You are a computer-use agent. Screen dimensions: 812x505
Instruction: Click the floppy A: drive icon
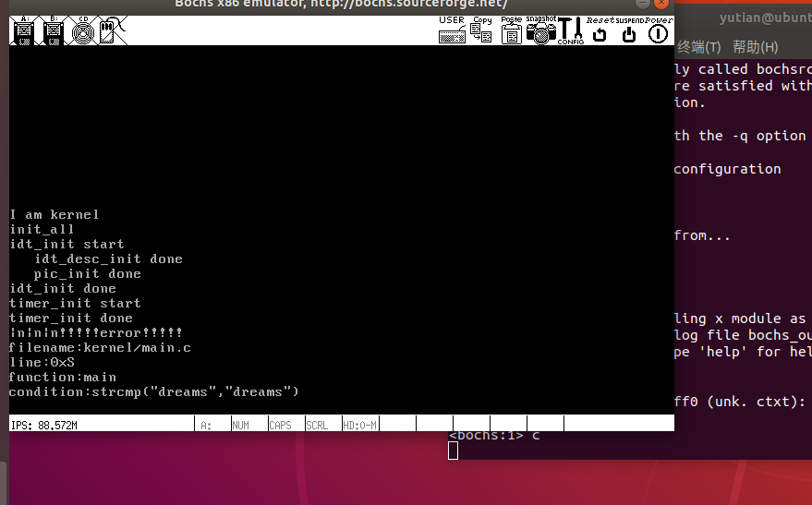tap(24, 30)
